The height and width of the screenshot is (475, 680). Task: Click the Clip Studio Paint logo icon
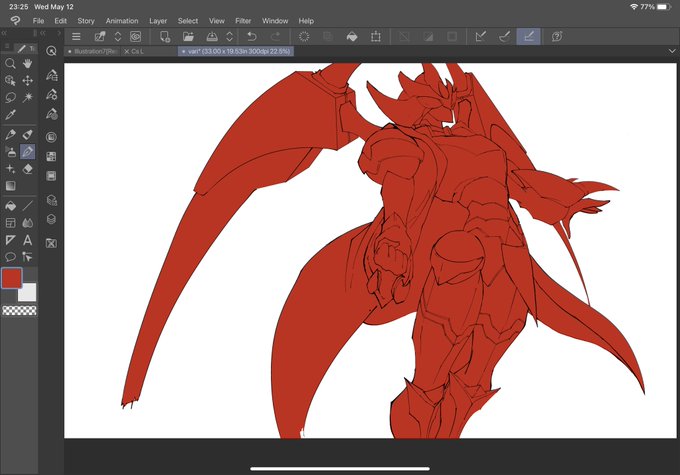[15, 20]
